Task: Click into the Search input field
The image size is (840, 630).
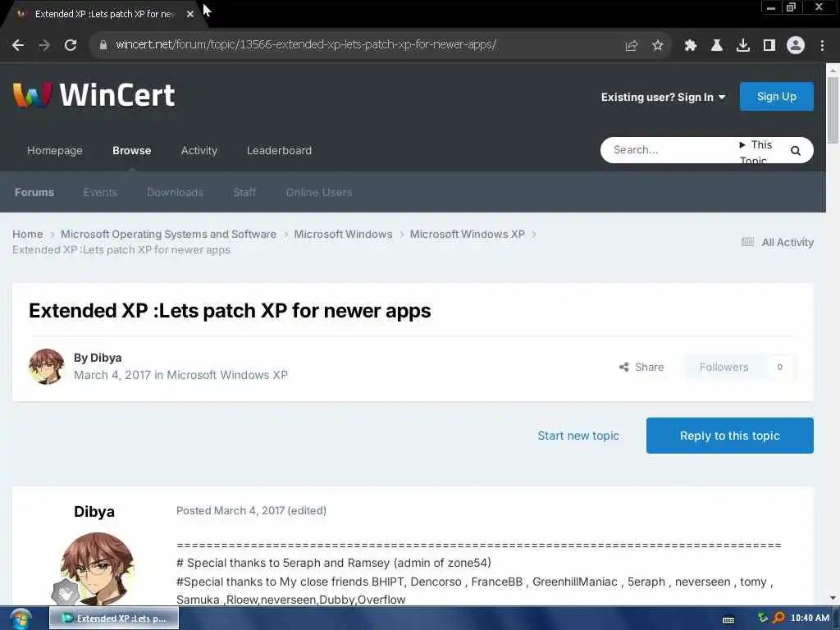Action: (x=669, y=150)
